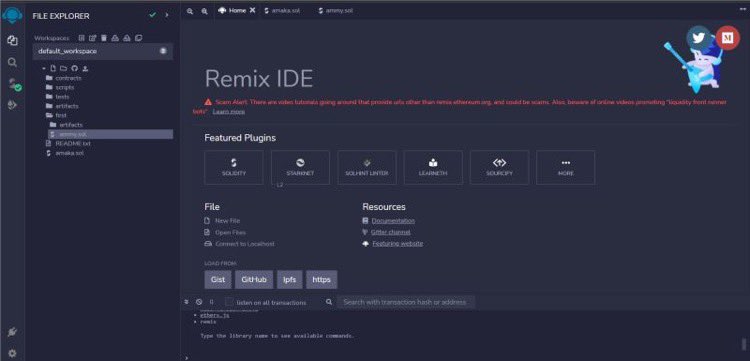
Task: Expand the artifacts folder inside first
Action: tap(66, 125)
